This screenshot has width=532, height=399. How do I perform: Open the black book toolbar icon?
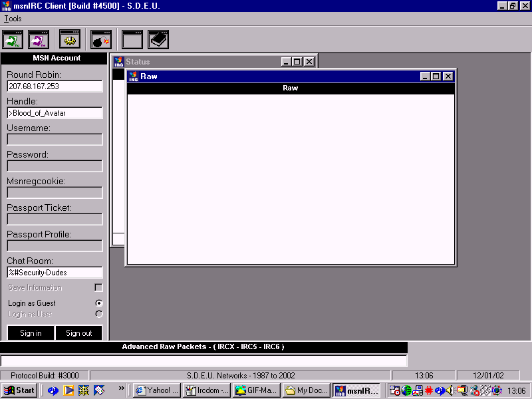pyautogui.click(x=158, y=39)
